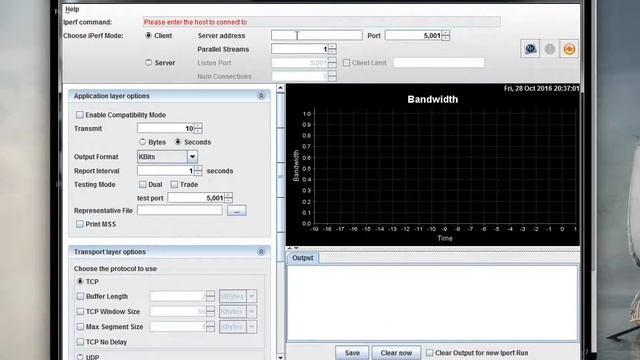Viewport: 640px width, 360px height.
Task: Increase the Transmit value with up arrow
Action: (x=198, y=126)
